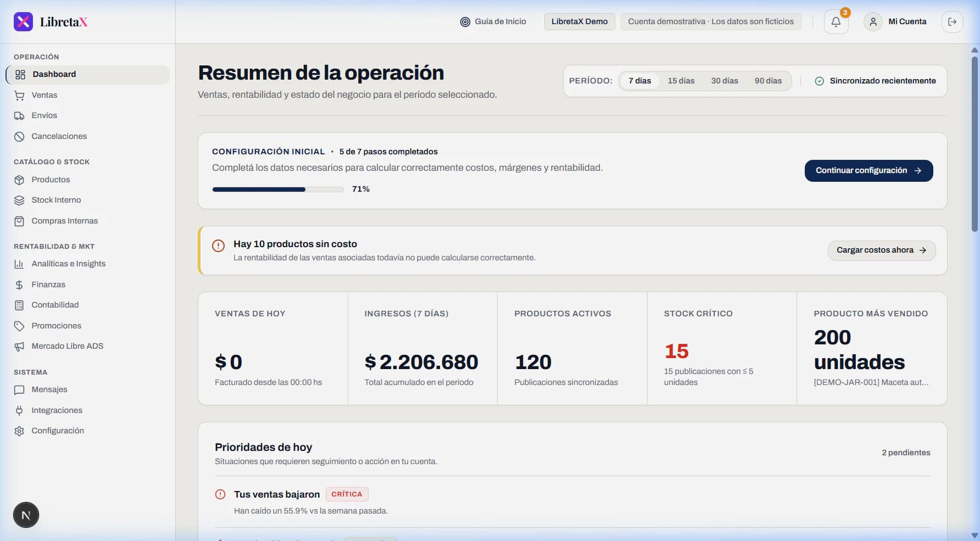Click the Mensajes chat bubble icon
This screenshot has height=541, width=980.
pos(19,390)
